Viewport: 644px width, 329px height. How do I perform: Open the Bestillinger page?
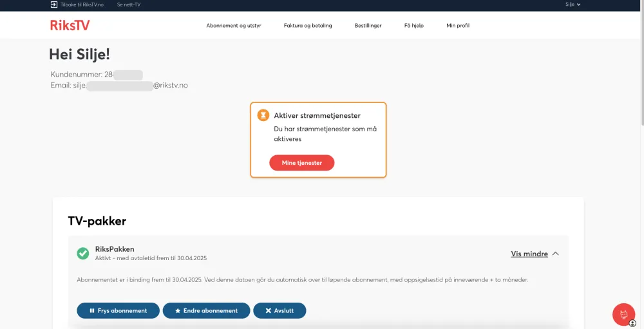pos(368,26)
